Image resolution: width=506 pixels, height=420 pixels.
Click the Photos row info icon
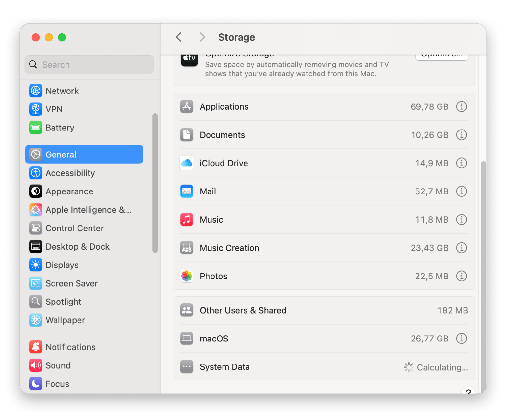(461, 276)
